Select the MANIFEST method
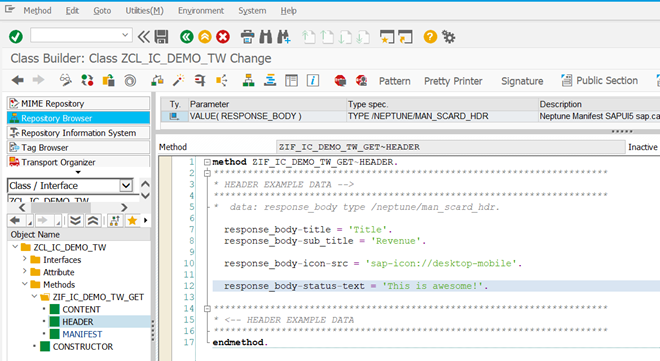This screenshot has height=361, width=660. tap(82, 334)
